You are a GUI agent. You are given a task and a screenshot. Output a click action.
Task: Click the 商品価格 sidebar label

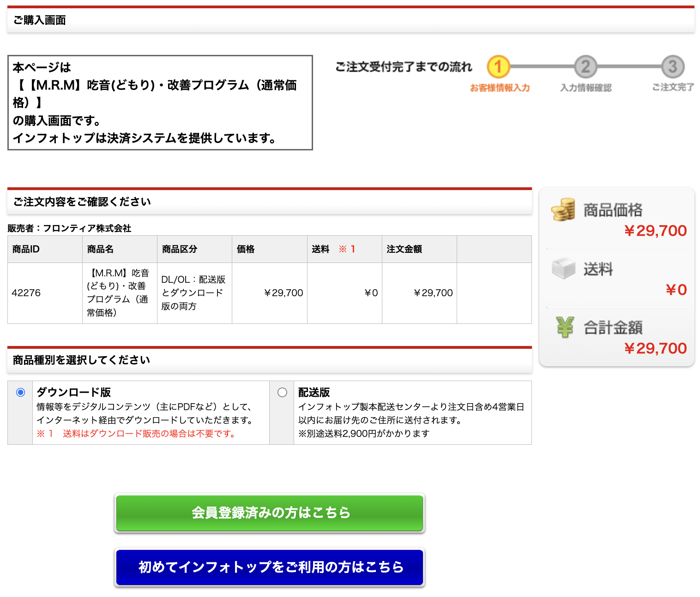click(x=613, y=210)
